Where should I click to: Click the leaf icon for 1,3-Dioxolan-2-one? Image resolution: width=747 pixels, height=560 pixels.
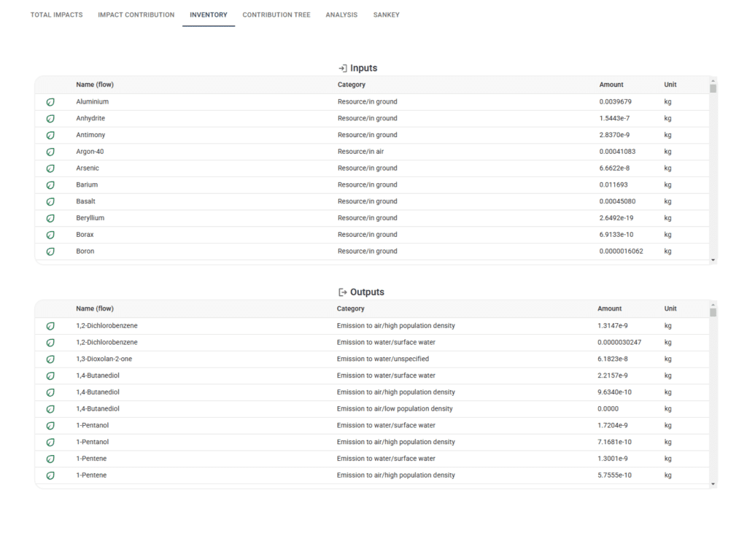click(50, 359)
